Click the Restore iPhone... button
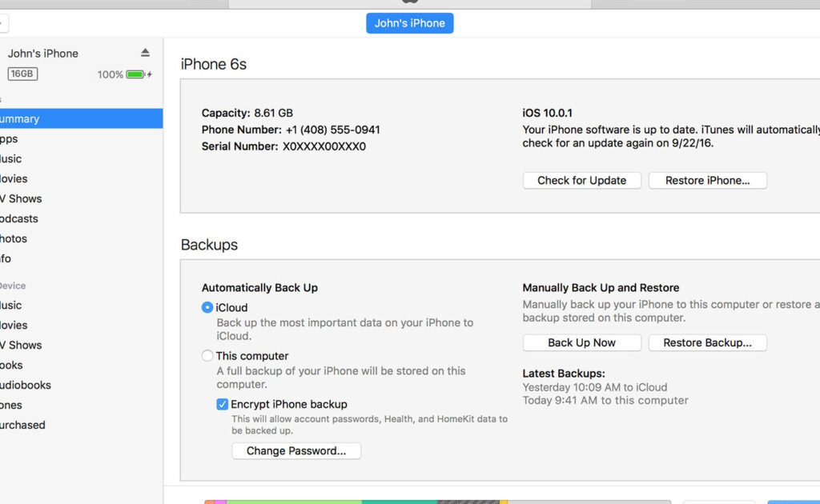 708,180
